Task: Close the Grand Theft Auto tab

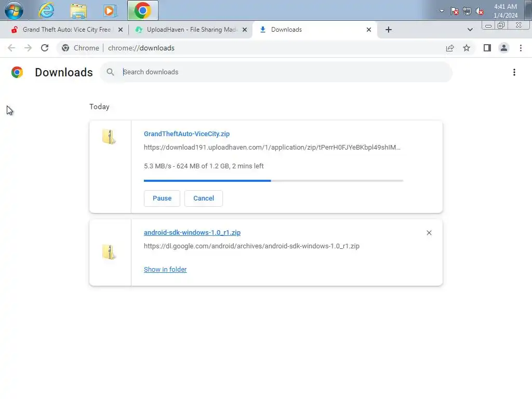Action: coord(121,30)
